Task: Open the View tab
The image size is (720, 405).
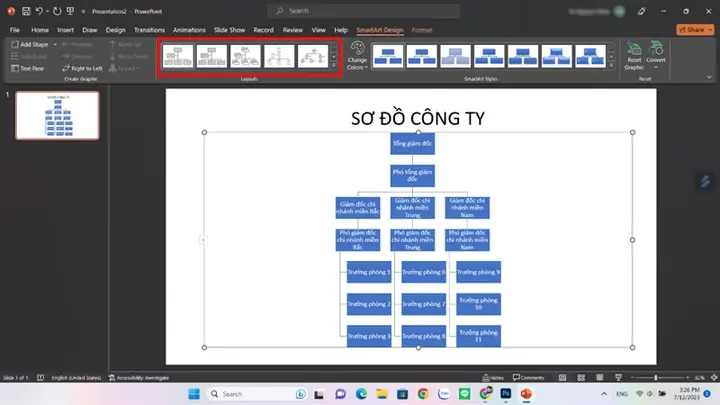Action: point(318,30)
